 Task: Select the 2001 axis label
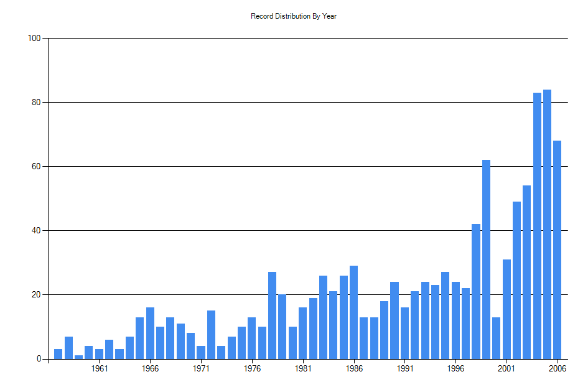(505, 367)
